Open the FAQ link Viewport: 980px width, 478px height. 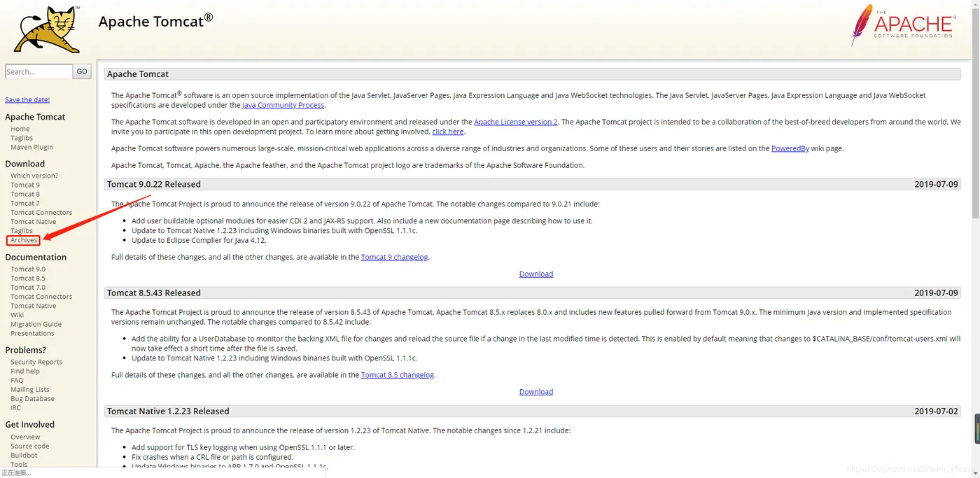coord(17,380)
